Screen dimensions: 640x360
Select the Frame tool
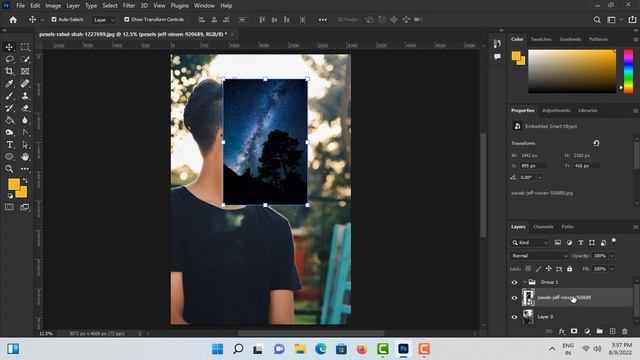click(x=25, y=71)
